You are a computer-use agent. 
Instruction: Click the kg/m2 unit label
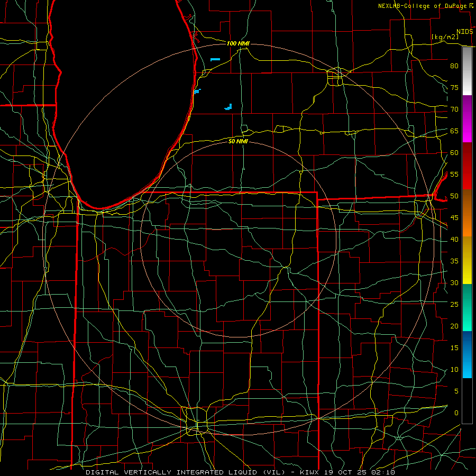445,36
